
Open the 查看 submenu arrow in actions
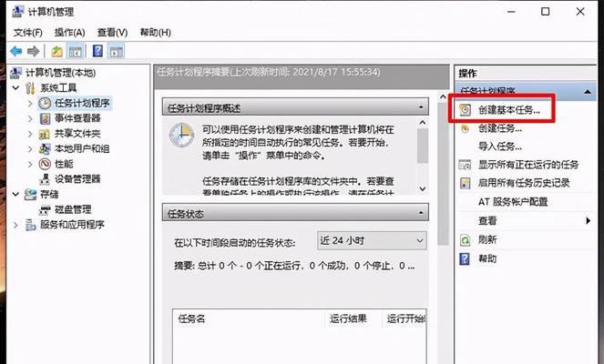(588, 221)
